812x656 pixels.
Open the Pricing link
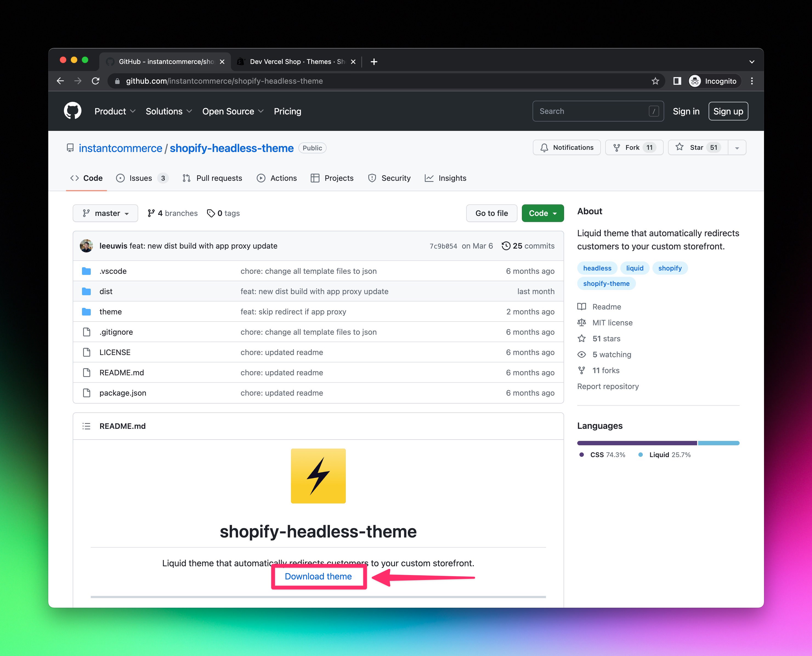tap(287, 111)
